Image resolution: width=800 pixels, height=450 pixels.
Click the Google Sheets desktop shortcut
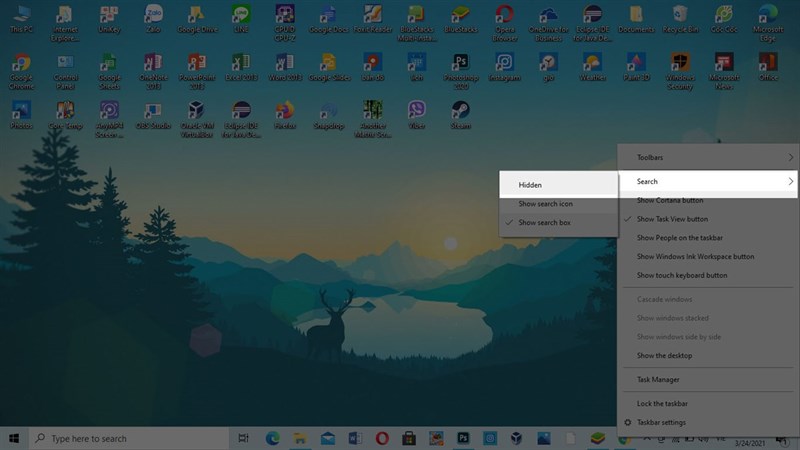coord(109,71)
